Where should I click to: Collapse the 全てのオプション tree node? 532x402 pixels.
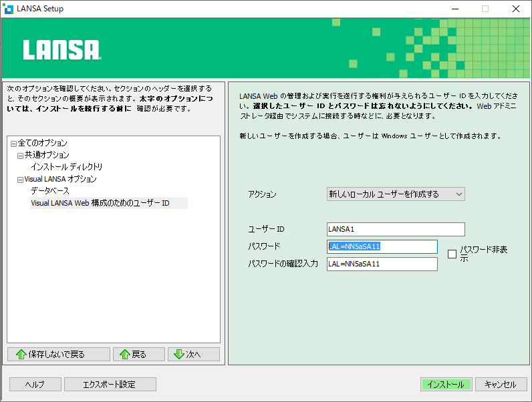[13, 144]
